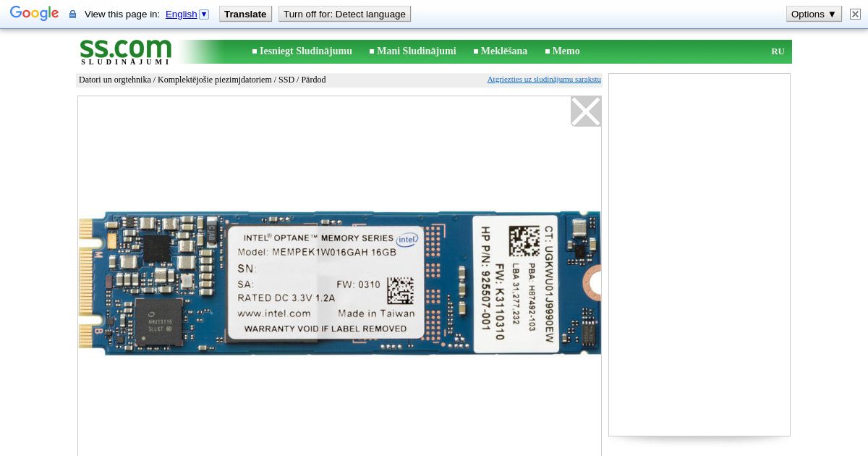Viewport: 868px width, 456px height.
Task: Open the Options dropdown menu
Action: [814, 14]
